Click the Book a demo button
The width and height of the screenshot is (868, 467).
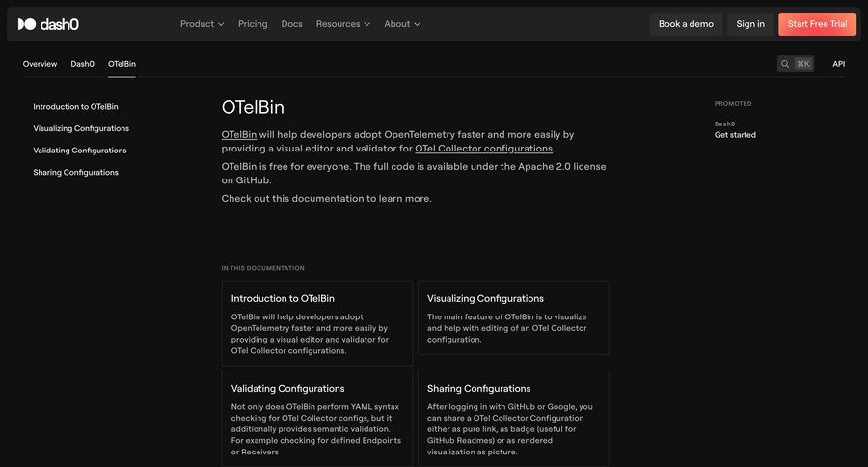pos(686,24)
